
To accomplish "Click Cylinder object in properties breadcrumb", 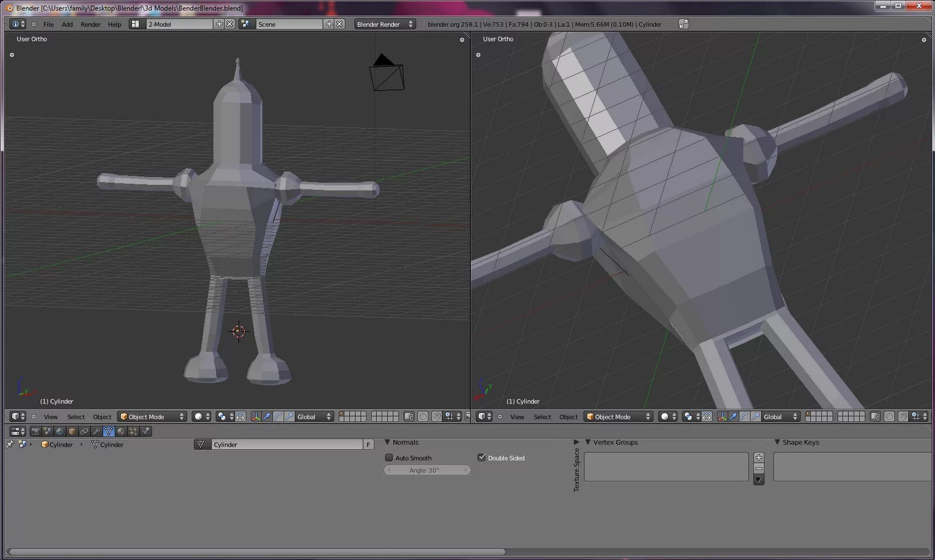I will [x=57, y=444].
